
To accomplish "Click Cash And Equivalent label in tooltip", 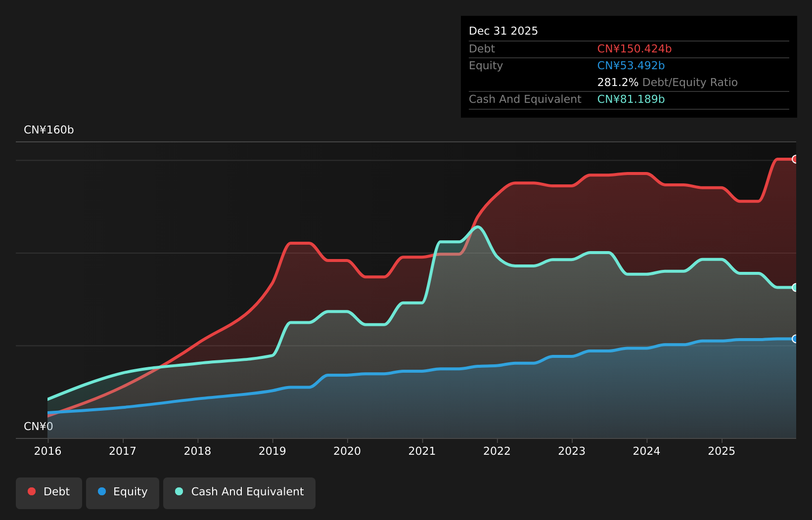I will 525,99.
